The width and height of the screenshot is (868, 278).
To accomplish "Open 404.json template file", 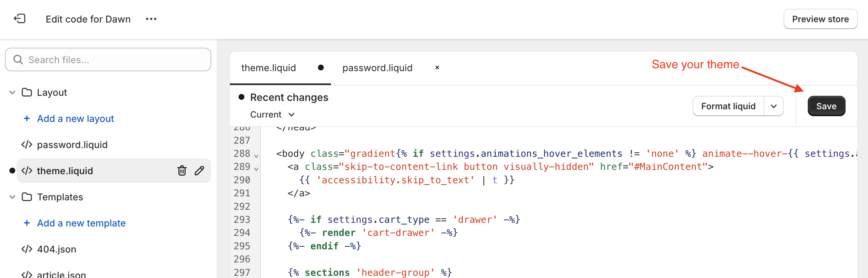I will pos(57,249).
